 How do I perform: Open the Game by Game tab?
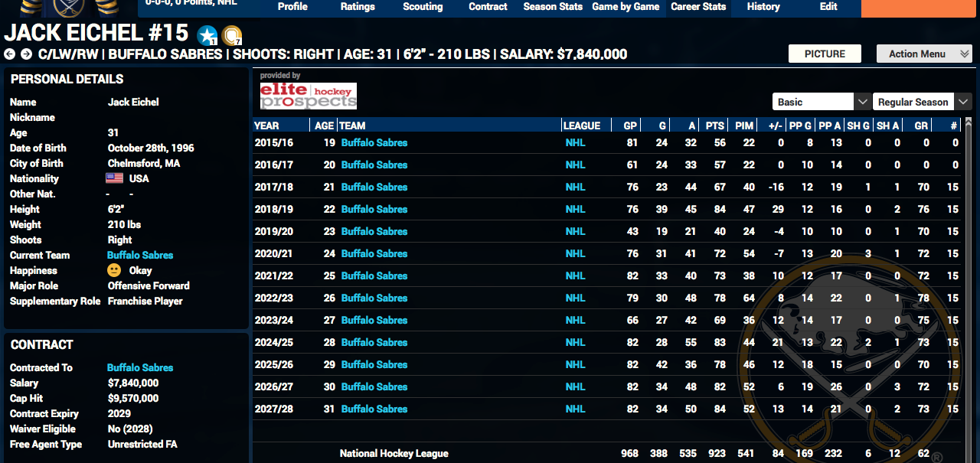[x=626, y=7]
